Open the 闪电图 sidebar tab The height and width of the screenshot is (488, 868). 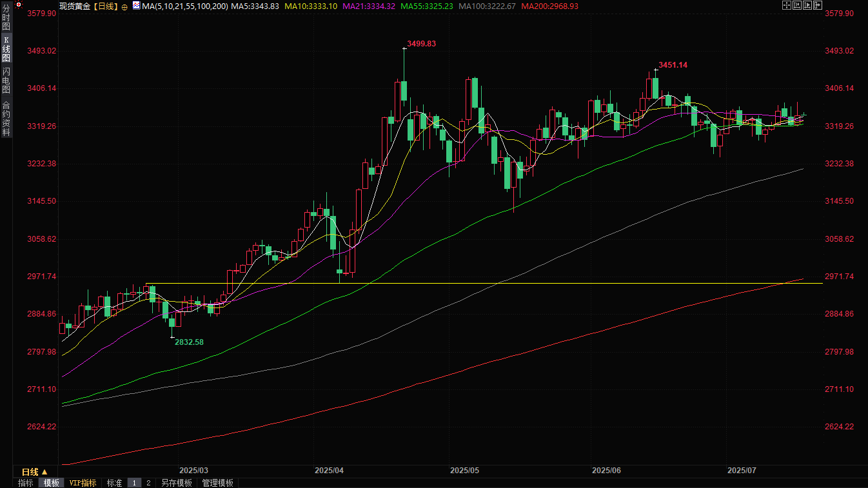pos(6,80)
